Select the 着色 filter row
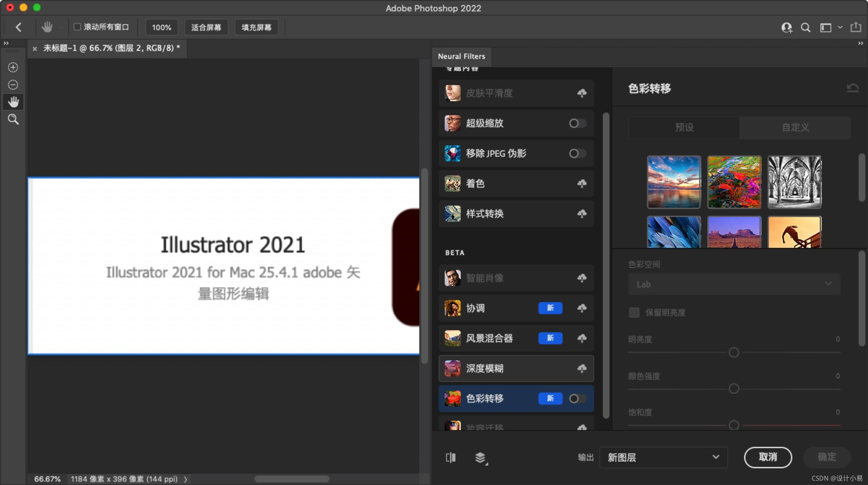This screenshot has height=485, width=868. coord(516,184)
